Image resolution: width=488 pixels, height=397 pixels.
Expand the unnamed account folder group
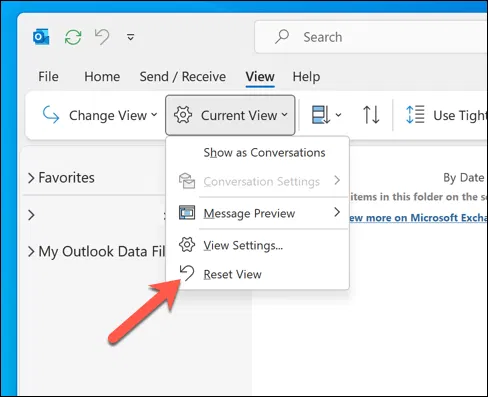(31, 215)
